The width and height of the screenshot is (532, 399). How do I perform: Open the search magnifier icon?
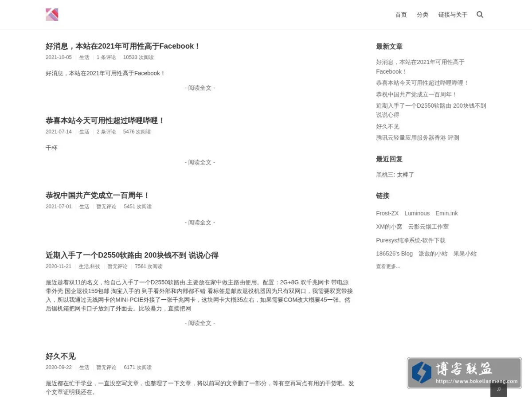pyautogui.click(x=480, y=15)
